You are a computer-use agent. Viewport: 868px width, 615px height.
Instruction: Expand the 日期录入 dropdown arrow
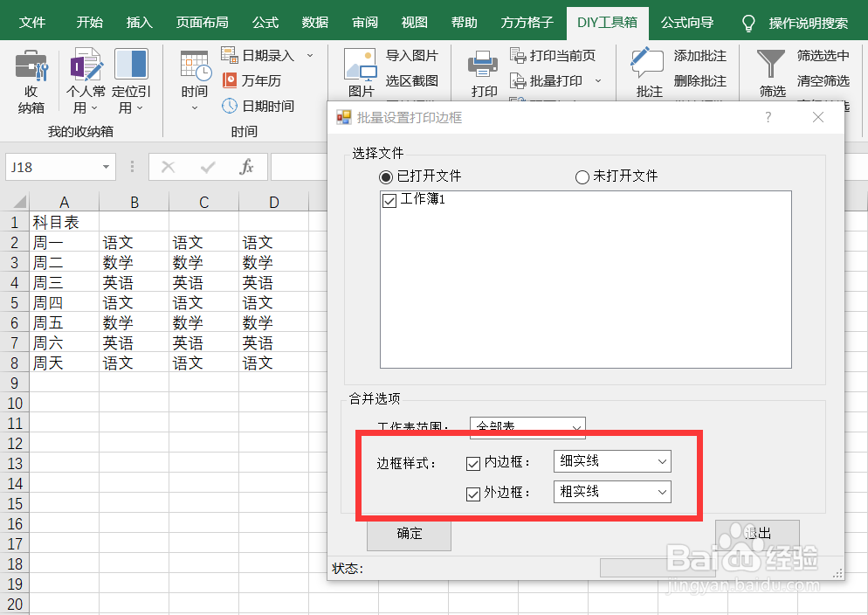tap(310, 54)
